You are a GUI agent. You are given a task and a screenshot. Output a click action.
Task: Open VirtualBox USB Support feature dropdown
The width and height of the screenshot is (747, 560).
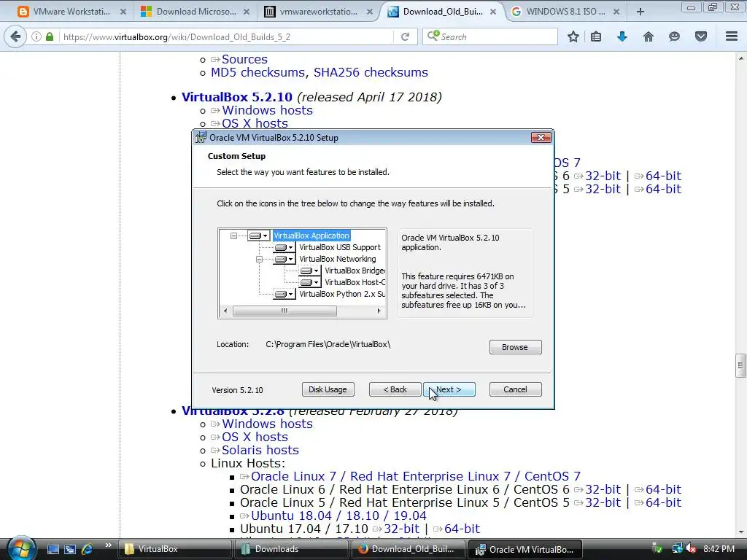click(x=284, y=248)
